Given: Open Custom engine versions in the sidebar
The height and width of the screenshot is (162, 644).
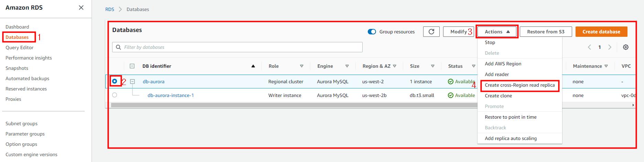Looking at the screenshot, I should tap(31, 154).
